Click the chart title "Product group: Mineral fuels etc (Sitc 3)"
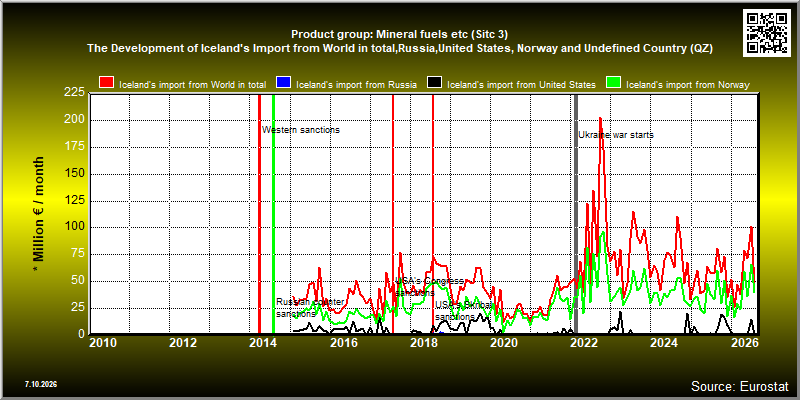 [399, 34]
